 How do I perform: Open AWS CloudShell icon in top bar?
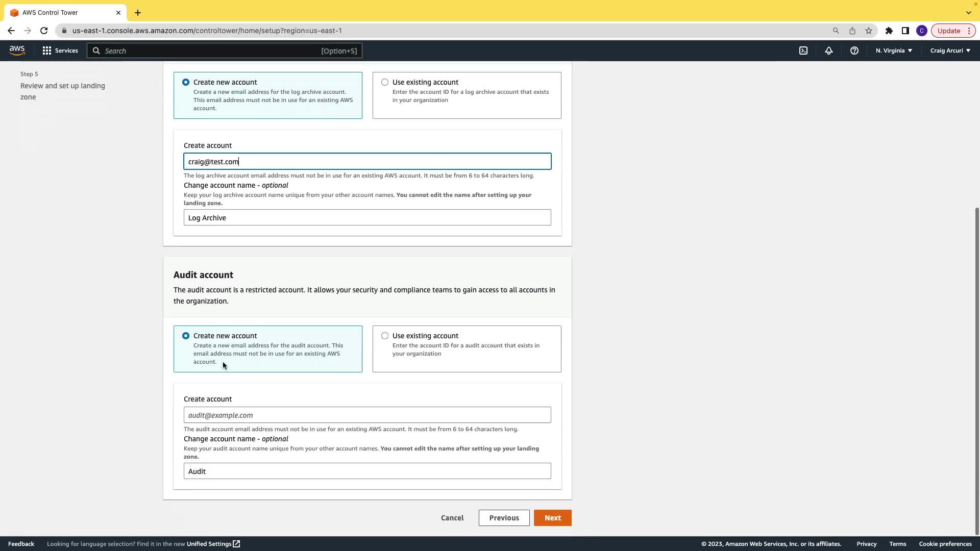tap(803, 51)
